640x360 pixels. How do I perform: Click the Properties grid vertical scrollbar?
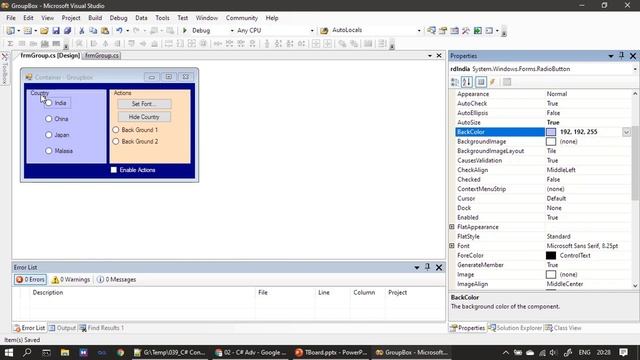tap(635, 190)
